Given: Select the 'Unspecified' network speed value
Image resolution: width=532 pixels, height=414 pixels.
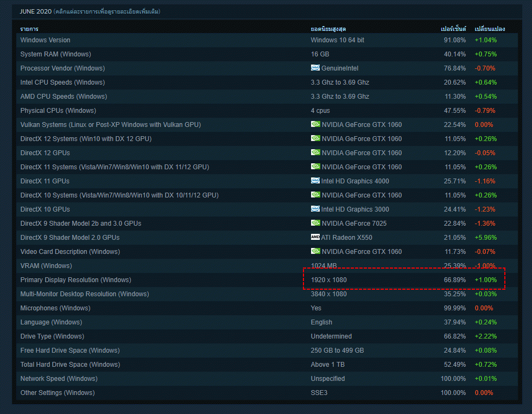Looking at the screenshot, I should (x=328, y=379).
